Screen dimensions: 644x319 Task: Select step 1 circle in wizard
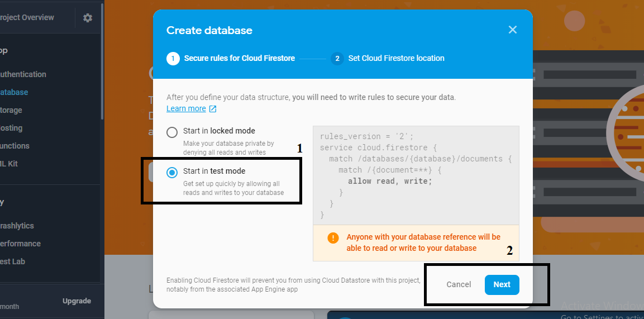(173, 58)
